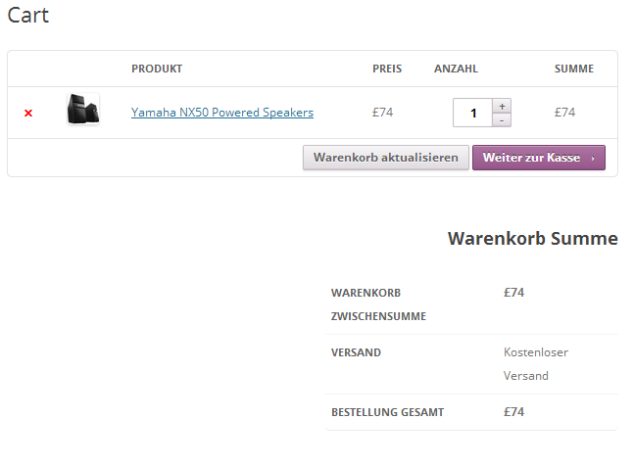The width and height of the screenshot is (630, 451).
Task: Increase quantity with the plus button
Action: coord(502,106)
